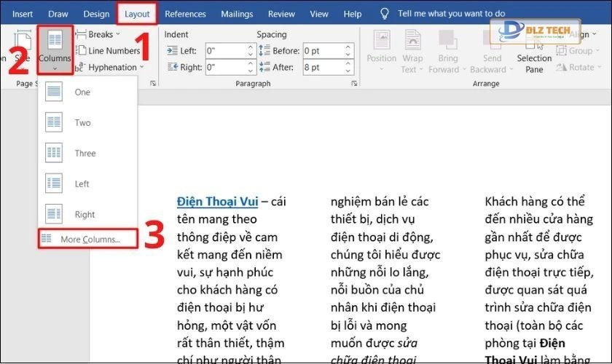Follow the Điện Thoại Vui hyperlink
This screenshot has height=364, width=612.
point(217,202)
